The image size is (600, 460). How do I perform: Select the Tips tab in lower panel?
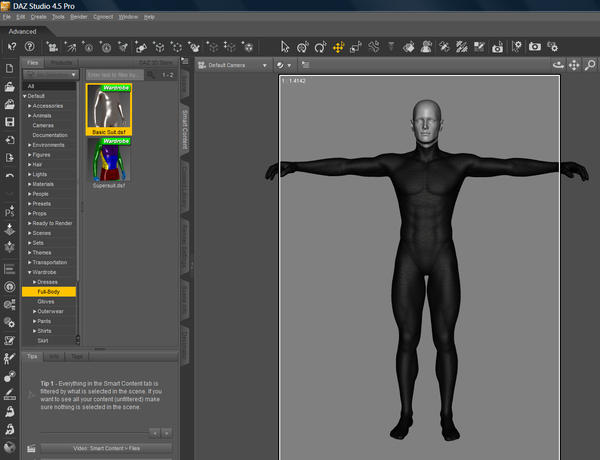(x=32, y=356)
